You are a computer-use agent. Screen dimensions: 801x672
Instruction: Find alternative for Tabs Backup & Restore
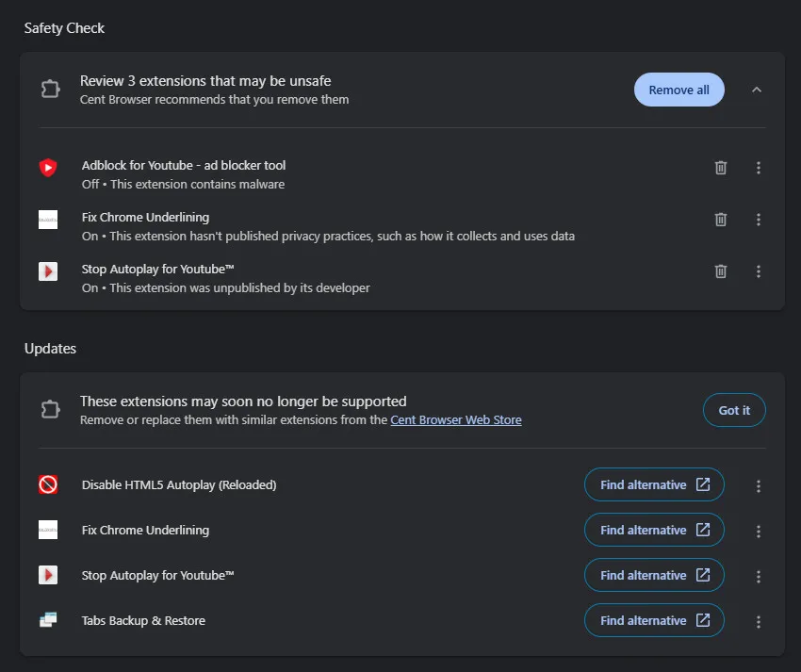coord(654,620)
